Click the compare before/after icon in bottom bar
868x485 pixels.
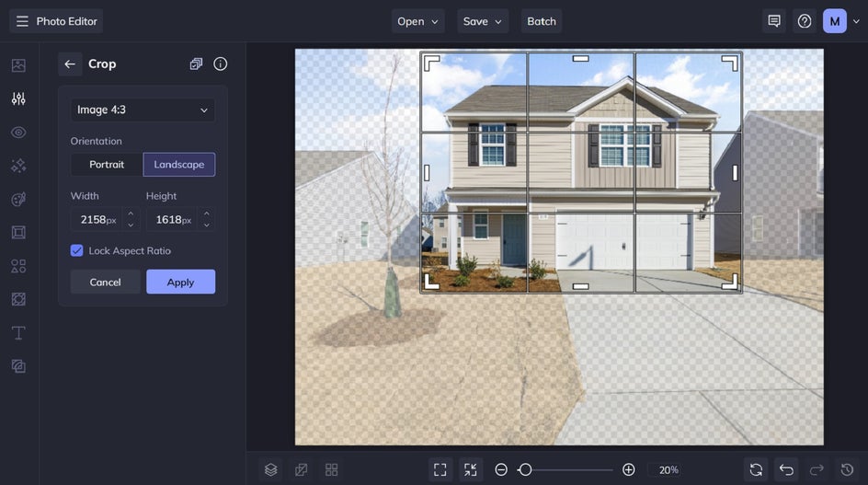[x=302, y=469]
